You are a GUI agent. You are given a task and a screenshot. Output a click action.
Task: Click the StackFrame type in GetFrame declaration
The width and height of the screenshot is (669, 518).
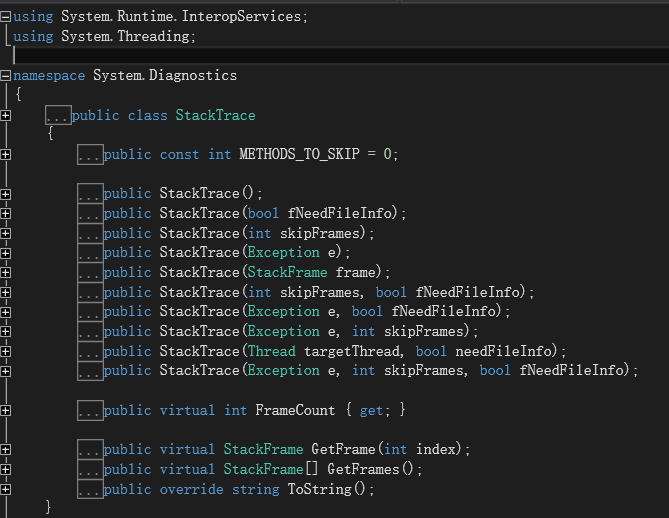pyautogui.click(x=263, y=449)
